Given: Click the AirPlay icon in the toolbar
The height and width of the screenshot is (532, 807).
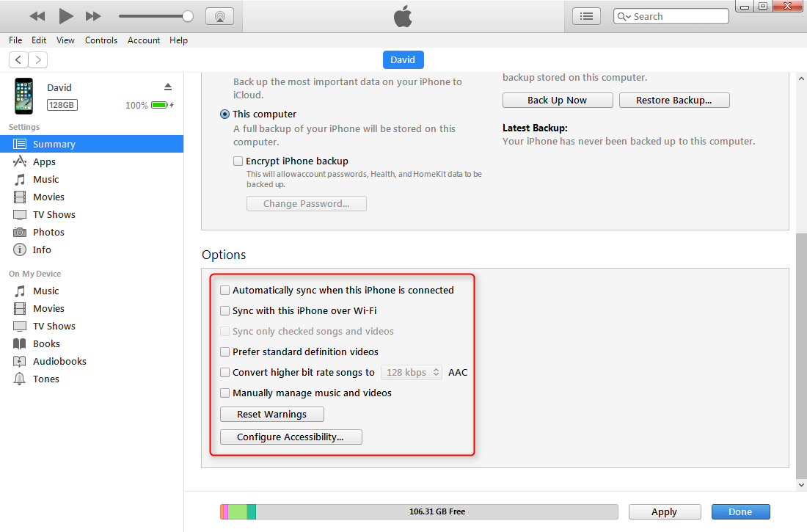Looking at the screenshot, I should (x=219, y=16).
